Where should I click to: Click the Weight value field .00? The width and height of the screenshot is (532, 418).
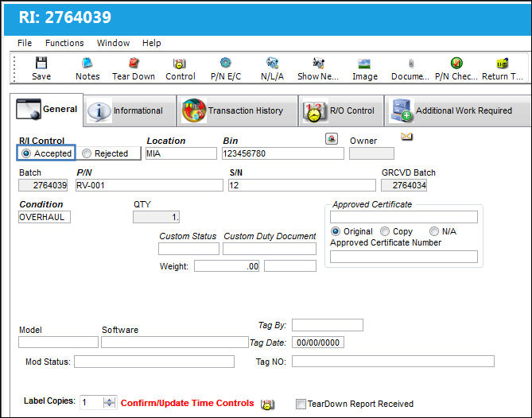pyautogui.click(x=227, y=266)
